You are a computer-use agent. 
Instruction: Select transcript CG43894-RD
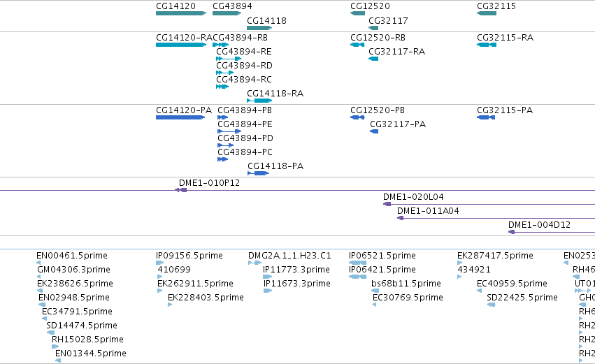224,73
